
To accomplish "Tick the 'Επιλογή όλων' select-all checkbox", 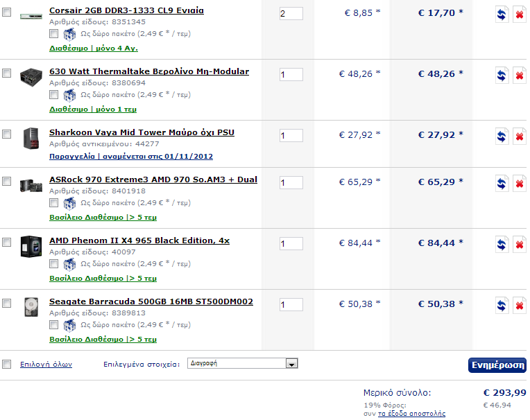I will tap(6, 364).
